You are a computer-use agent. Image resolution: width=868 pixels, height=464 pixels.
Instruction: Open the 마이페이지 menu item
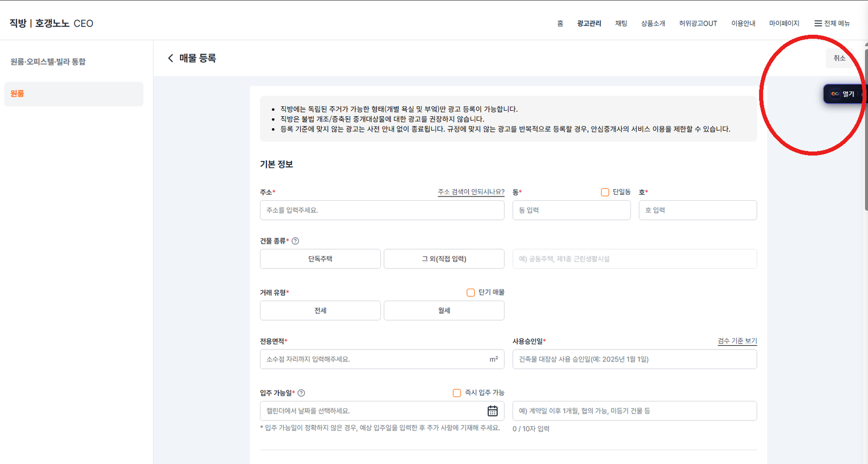click(x=784, y=23)
